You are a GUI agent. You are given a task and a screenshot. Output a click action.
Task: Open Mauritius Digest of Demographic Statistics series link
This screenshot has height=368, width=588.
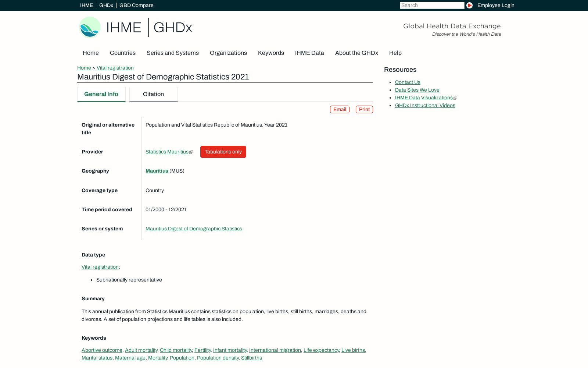point(194,229)
